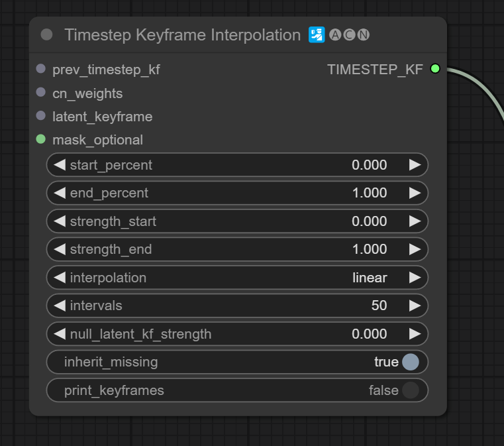Decrease strength_start with its left arrow
Image resolution: width=504 pixels, height=446 pixels.
pos(60,221)
